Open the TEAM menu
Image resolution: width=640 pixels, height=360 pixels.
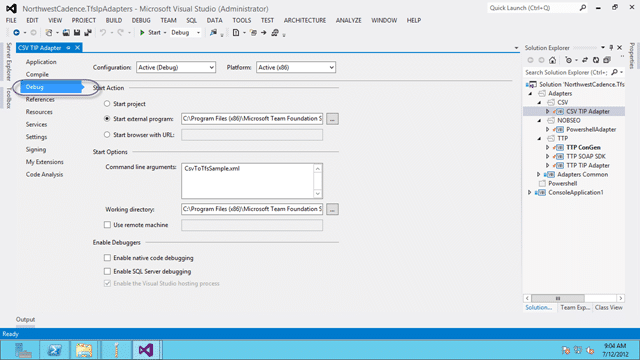click(169, 20)
